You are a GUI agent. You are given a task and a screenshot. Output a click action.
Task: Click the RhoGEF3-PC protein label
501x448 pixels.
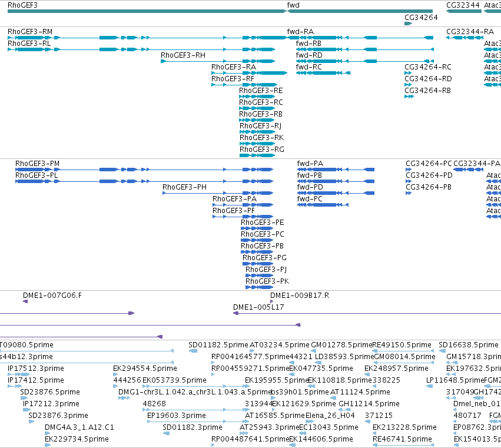click(x=263, y=234)
